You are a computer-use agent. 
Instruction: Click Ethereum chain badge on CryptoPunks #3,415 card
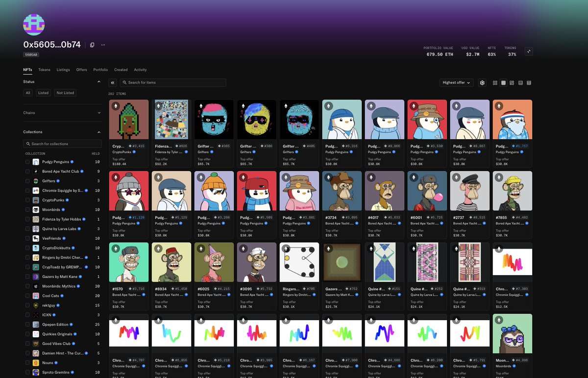[116, 106]
